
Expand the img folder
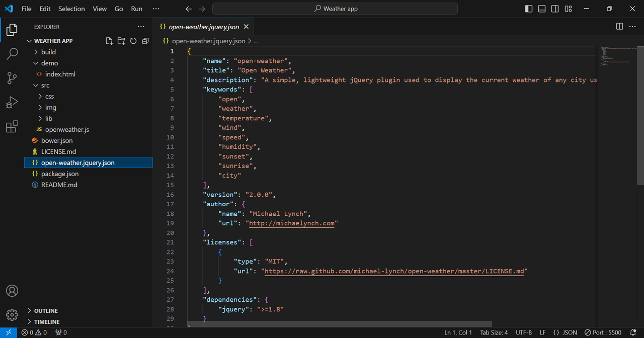point(88,107)
